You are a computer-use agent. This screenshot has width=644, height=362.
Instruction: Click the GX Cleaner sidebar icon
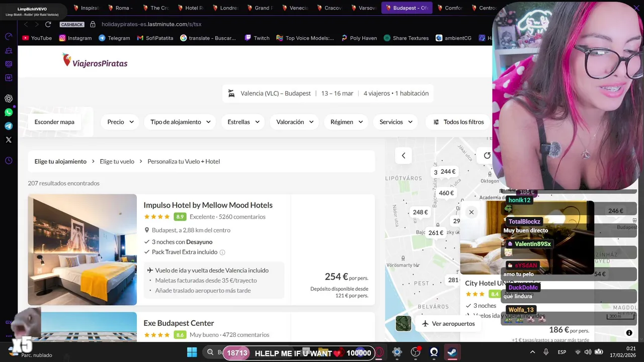[9, 50]
